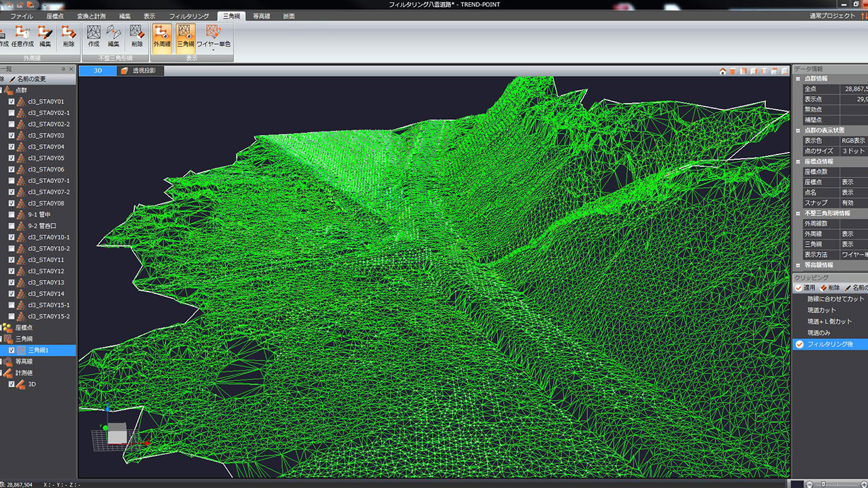This screenshot has height=488, width=868.
Task: Click 適用 in the クリッピング panel
Action: (x=805, y=288)
